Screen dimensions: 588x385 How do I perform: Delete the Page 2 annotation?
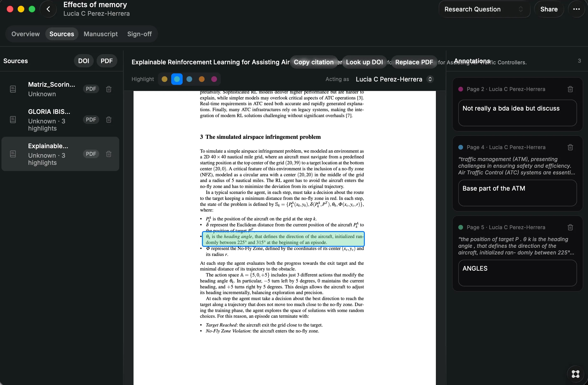click(570, 89)
